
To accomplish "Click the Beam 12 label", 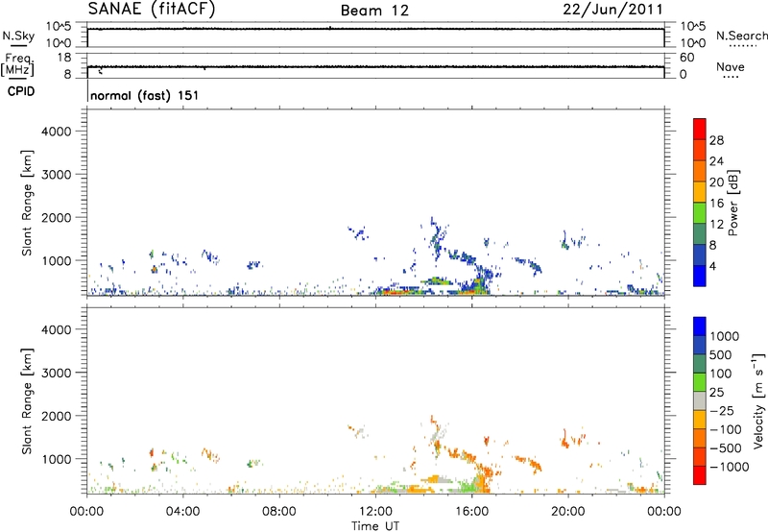I will pyautogui.click(x=374, y=11).
